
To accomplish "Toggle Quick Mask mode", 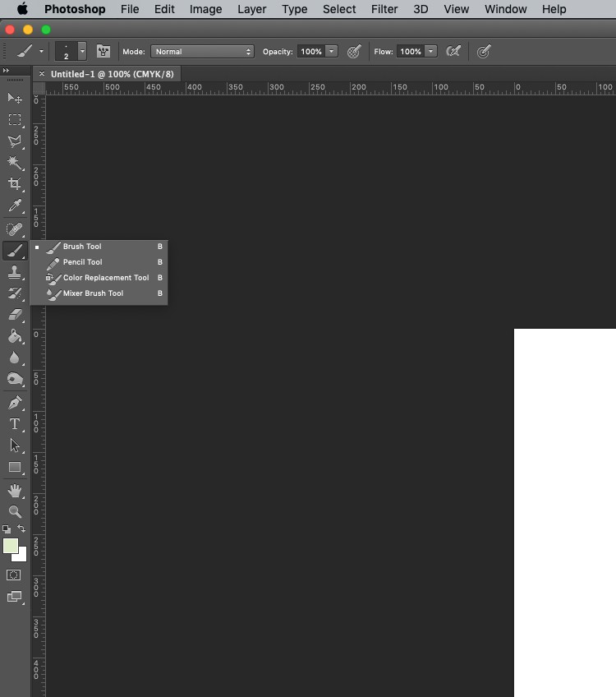I will (x=14, y=575).
